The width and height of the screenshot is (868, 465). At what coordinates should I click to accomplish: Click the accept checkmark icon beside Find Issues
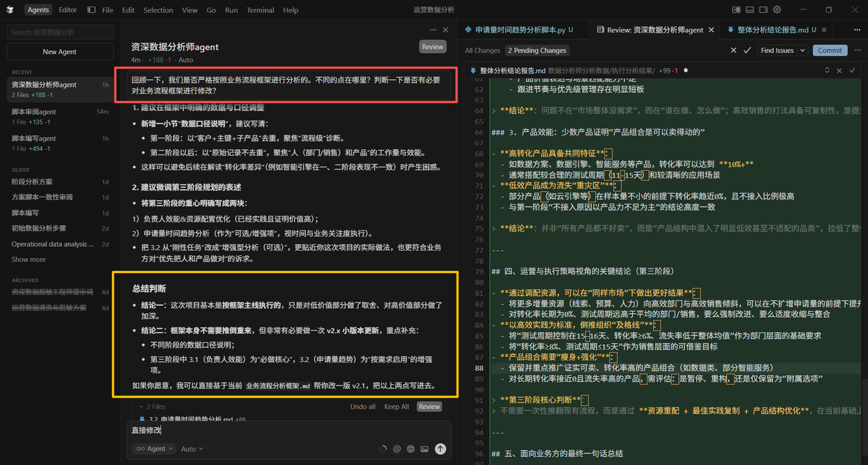(747, 50)
